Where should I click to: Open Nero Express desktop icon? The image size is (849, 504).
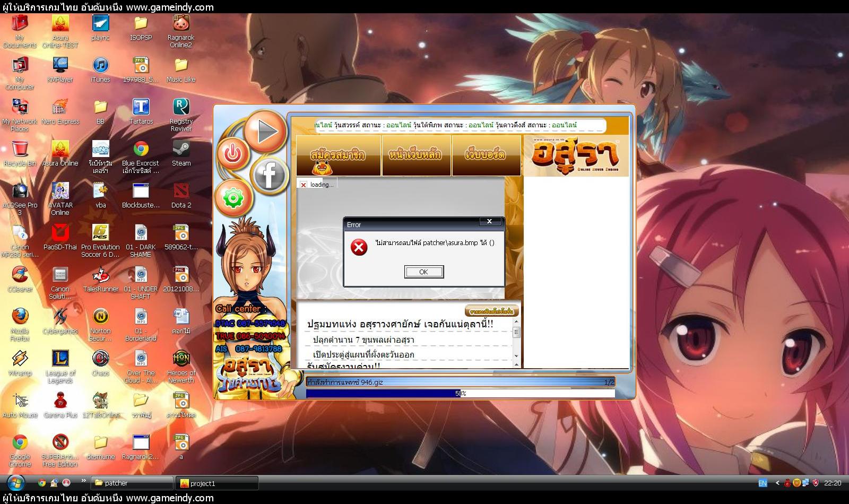[x=60, y=112]
